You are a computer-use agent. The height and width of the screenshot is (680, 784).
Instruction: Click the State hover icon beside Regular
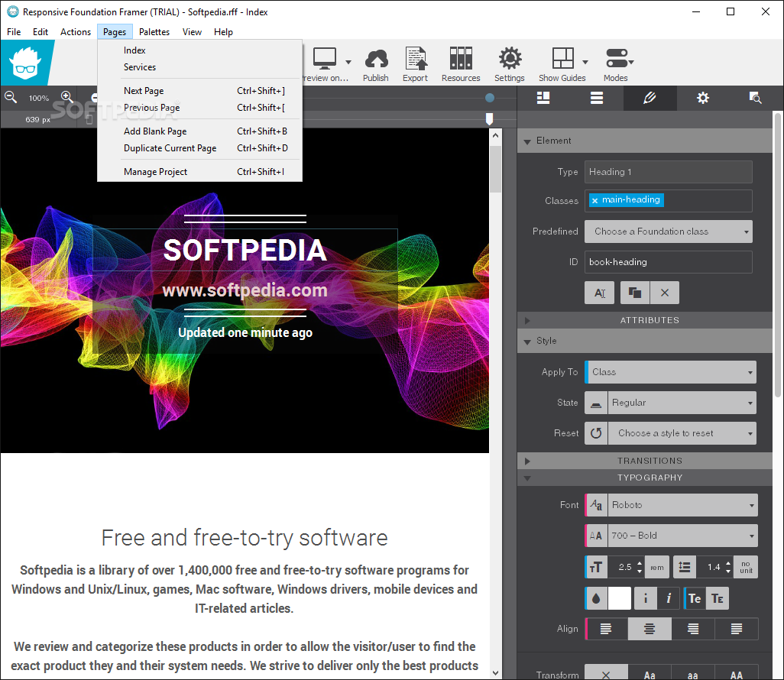coord(596,403)
